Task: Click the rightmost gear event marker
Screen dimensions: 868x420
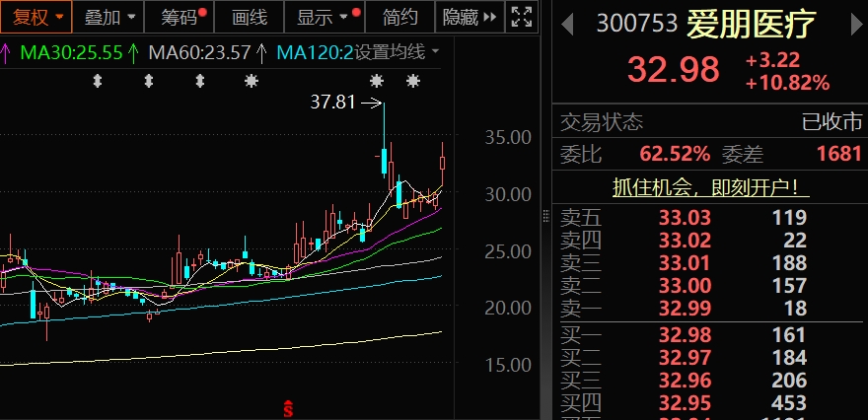Action: (411, 81)
